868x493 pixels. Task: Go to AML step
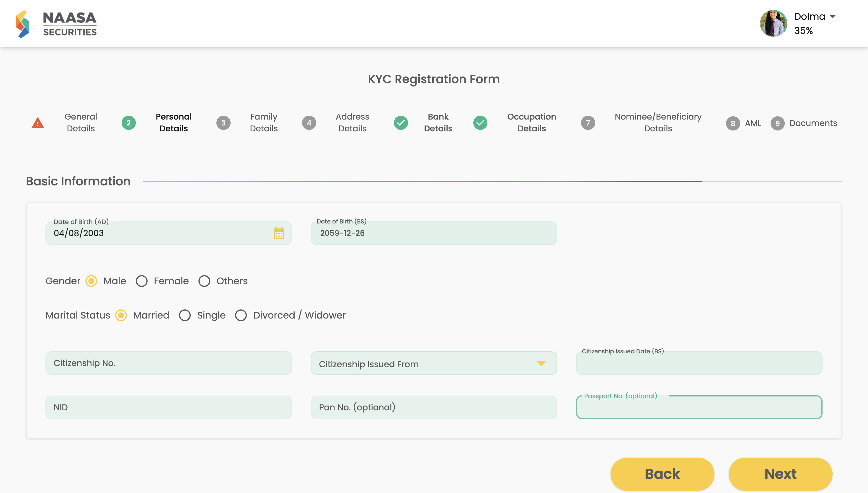click(753, 123)
